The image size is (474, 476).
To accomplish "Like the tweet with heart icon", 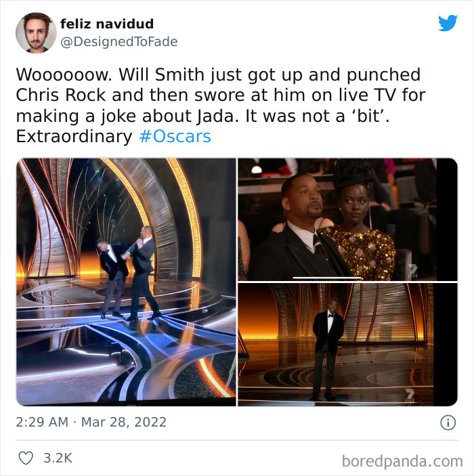I will tap(26, 458).
